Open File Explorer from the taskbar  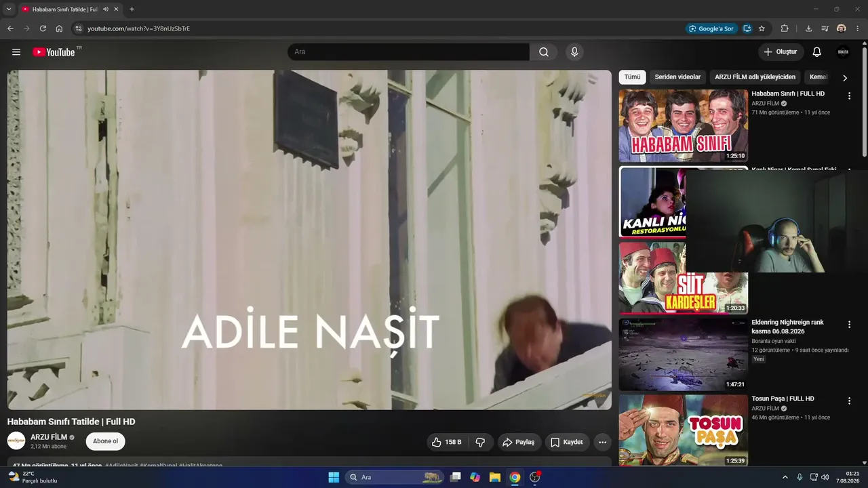(495, 477)
